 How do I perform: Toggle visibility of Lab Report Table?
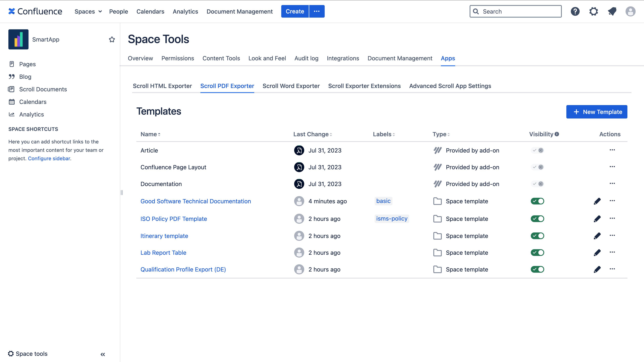click(537, 253)
